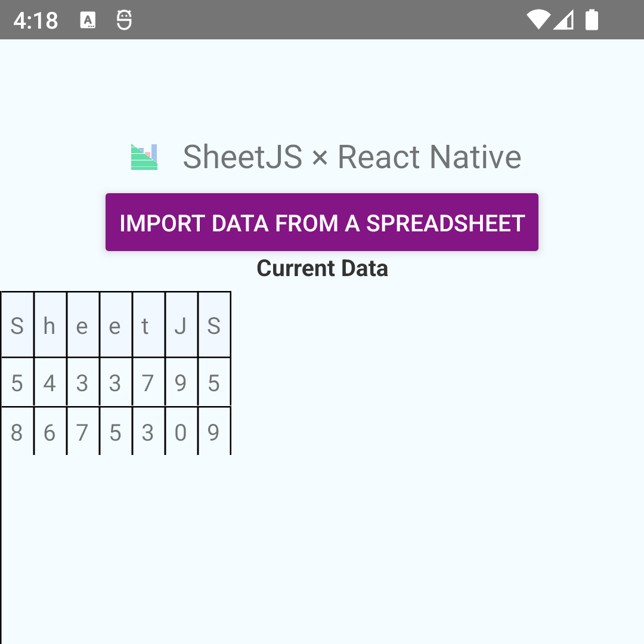Click the Android head status bar icon

pyautogui.click(x=124, y=20)
